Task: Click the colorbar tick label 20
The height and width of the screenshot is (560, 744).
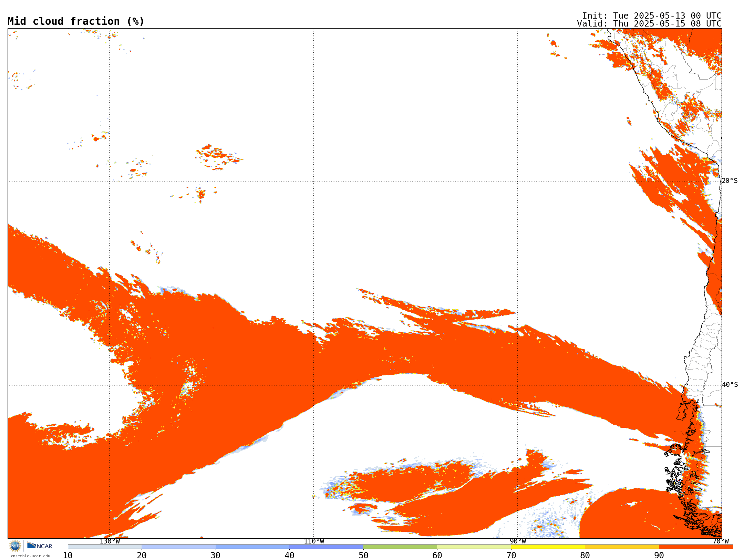Action: [x=142, y=556]
